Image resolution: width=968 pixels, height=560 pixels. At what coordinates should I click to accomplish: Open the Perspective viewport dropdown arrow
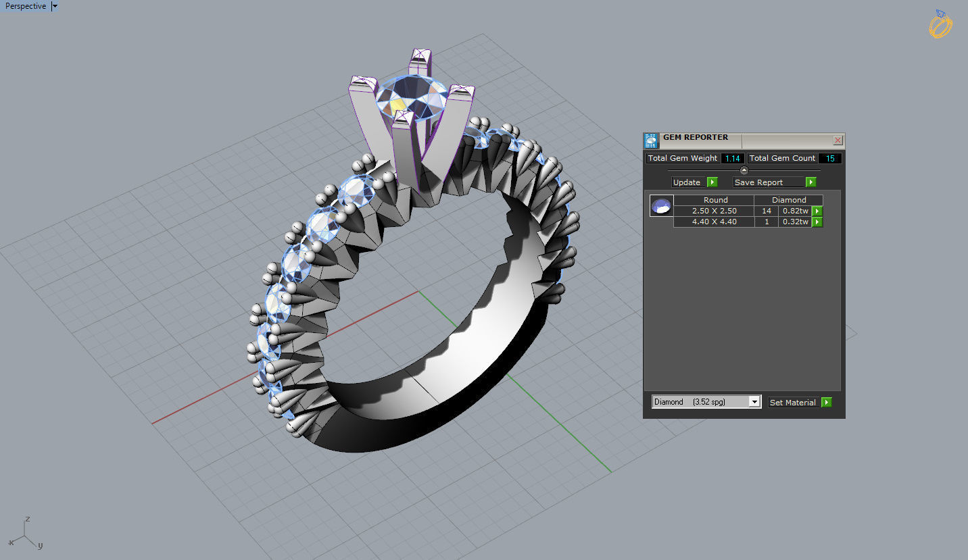coord(55,6)
